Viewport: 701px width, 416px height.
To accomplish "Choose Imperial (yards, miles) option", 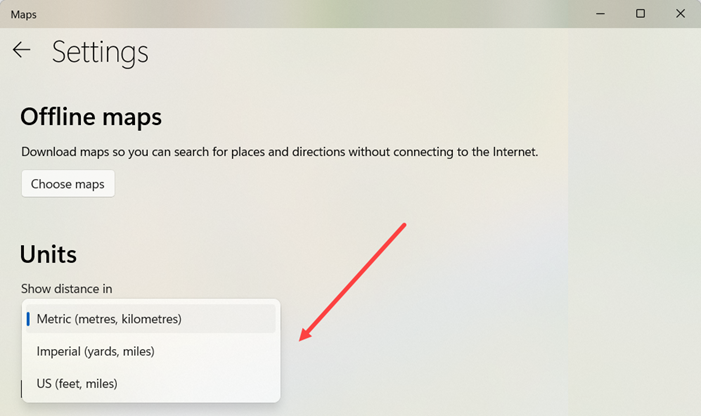I will pyautogui.click(x=96, y=351).
